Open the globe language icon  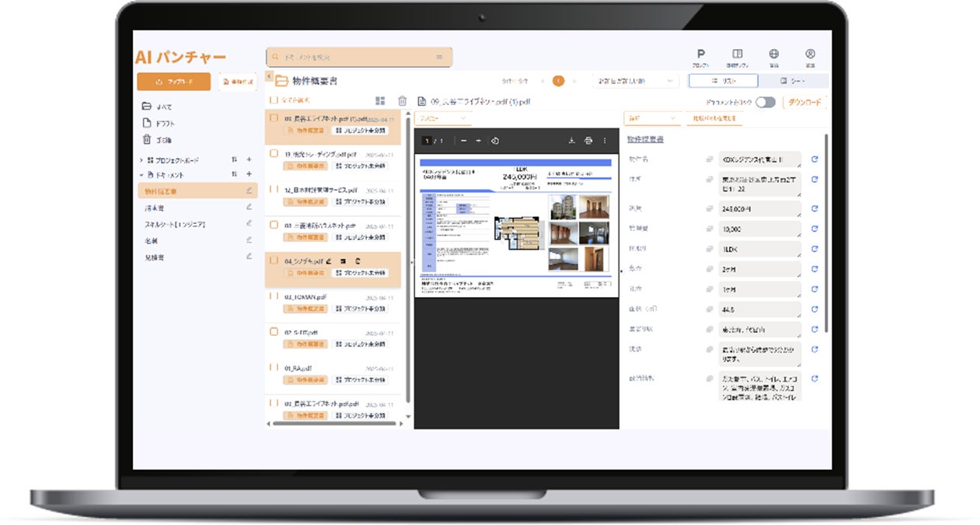(x=774, y=54)
